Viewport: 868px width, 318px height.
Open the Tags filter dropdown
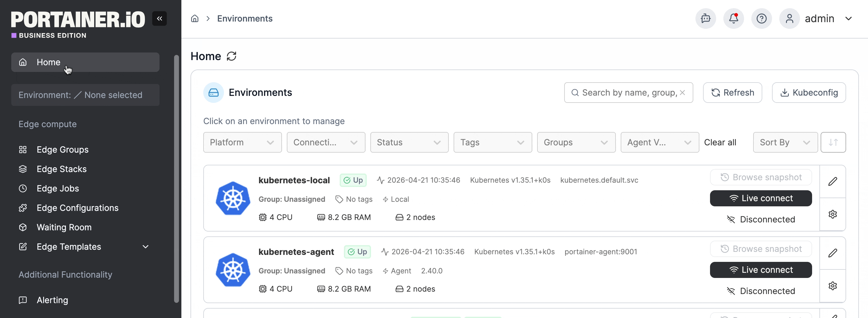[492, 142]
